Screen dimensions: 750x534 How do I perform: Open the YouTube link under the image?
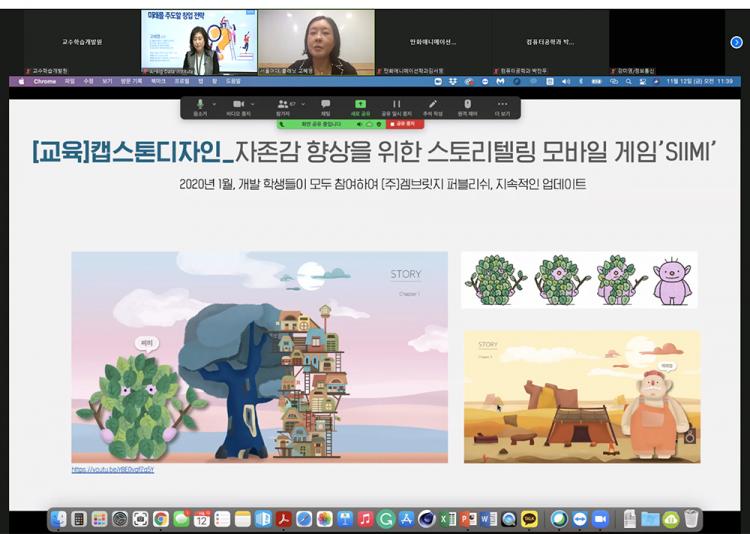tap(112, 469)
